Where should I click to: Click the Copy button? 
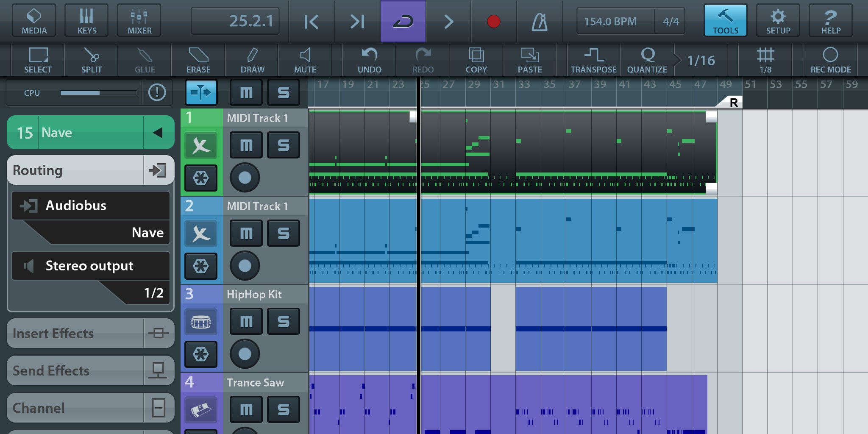tap(476, 60)
